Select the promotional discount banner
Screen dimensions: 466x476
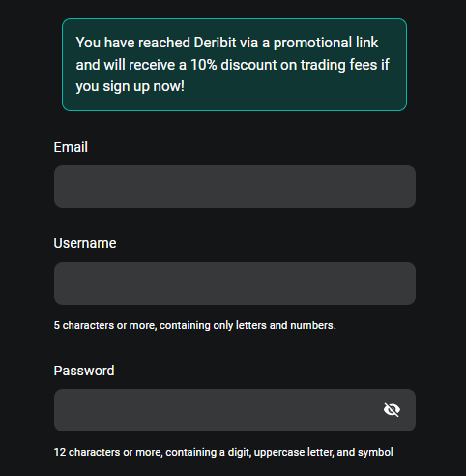234,65
